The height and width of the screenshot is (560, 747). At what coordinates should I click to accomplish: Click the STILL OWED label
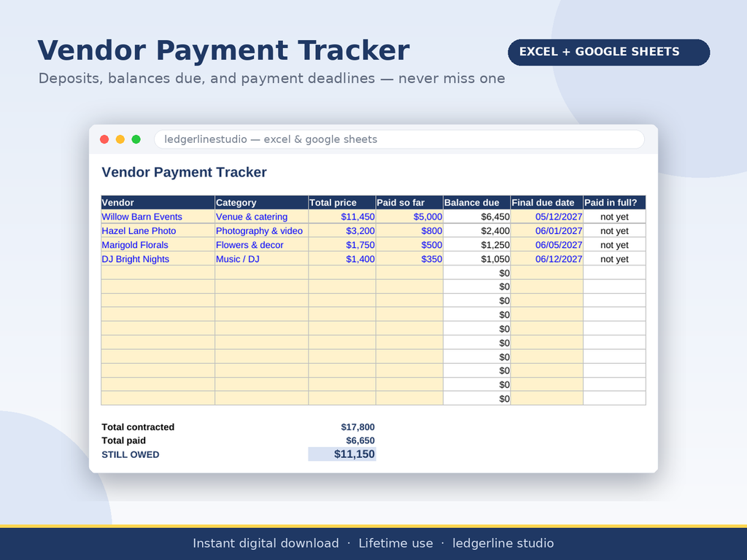click(x=131, y=454)
